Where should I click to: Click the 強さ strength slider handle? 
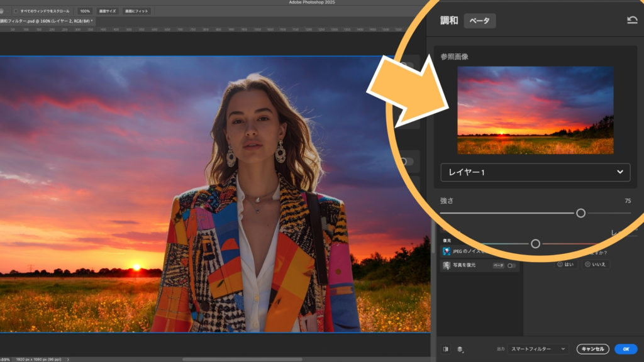point(580,213)
